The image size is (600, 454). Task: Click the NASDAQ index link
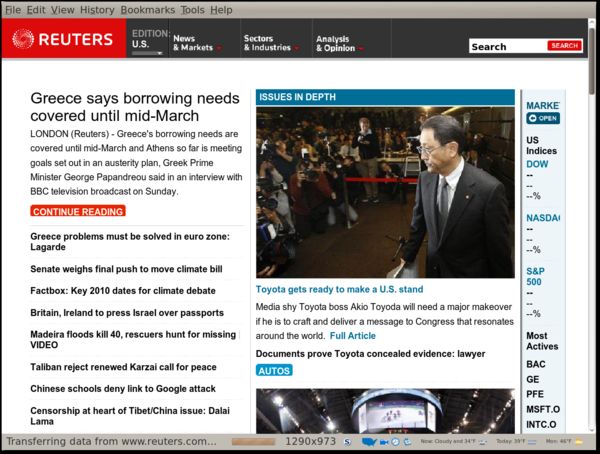[543, 218]
